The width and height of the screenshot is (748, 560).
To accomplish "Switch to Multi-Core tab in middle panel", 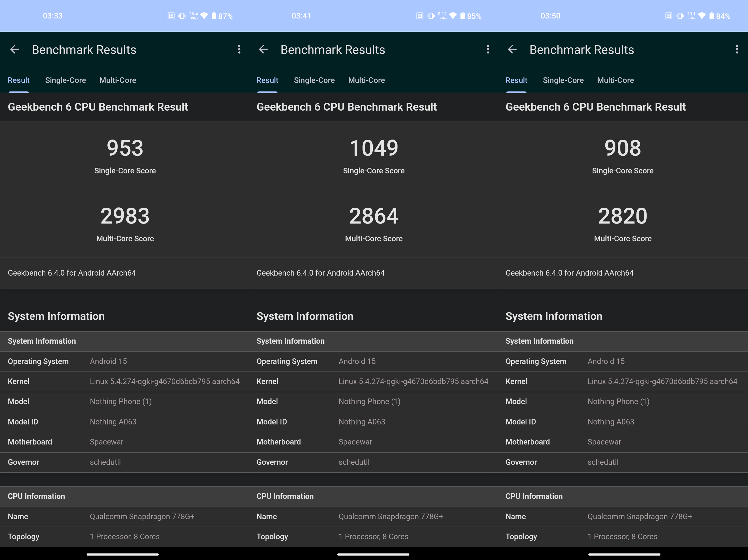I will pyautogui.click(x=366, y=80).
